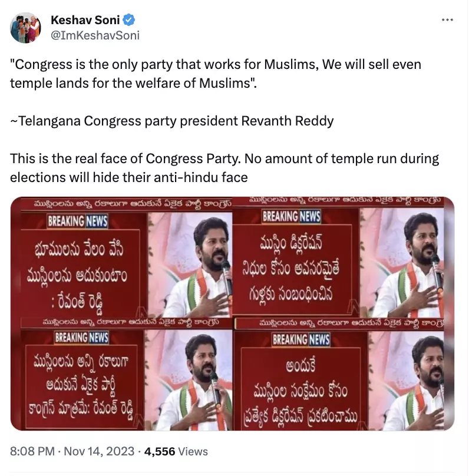
Task: Open the @ImKeshavSoni handle link
Action: click(95, 35)
